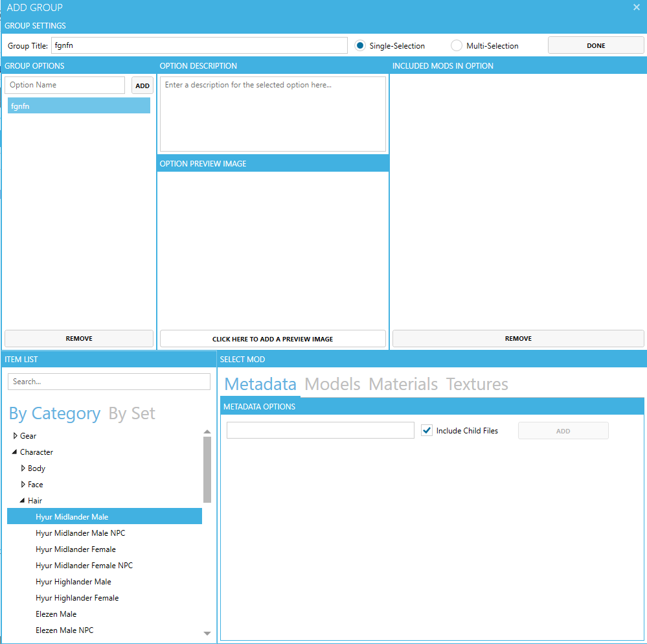Close the Add Group dialog
Screen dimensions: 647x644
[x=636, y=7]
